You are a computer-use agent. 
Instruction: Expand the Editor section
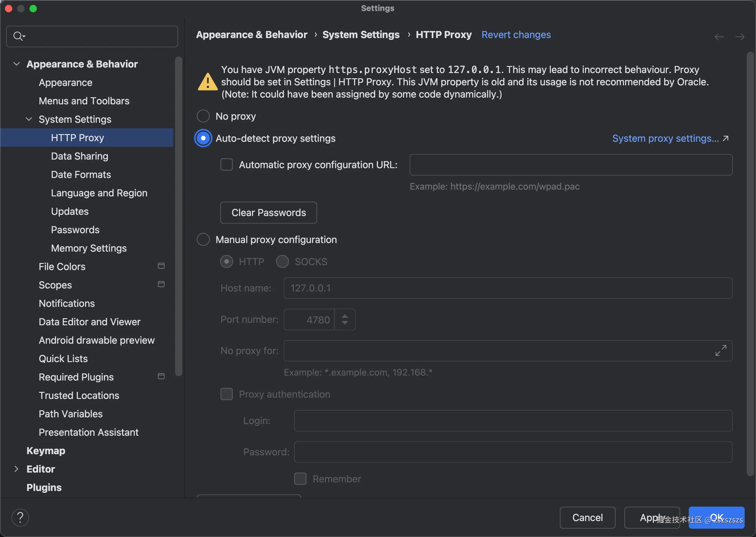click(17, 469)
